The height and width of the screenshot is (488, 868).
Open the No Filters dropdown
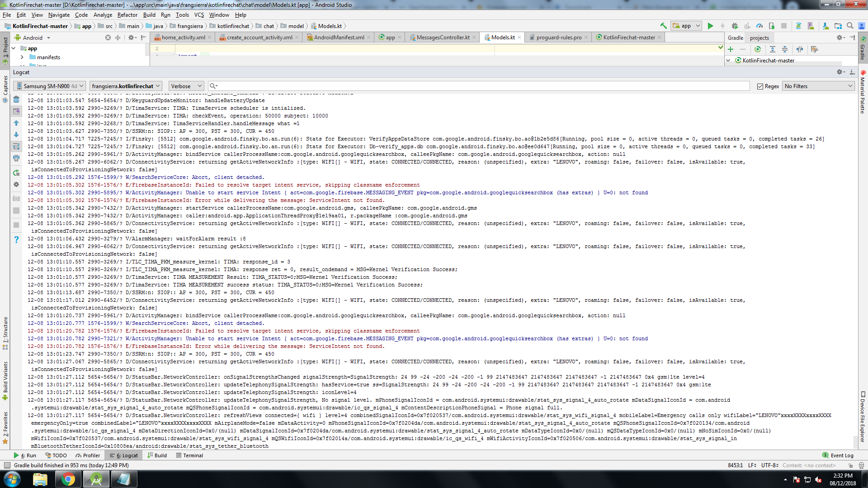point(817,86)
